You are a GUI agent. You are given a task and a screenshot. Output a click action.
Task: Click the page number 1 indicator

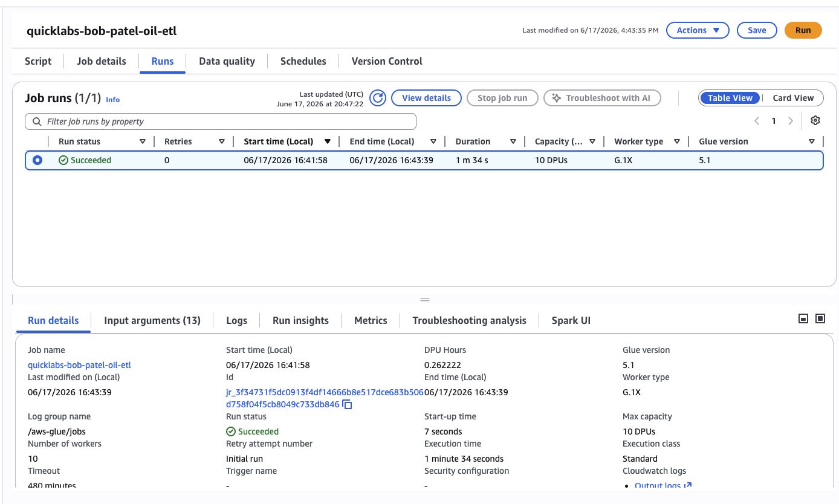pyautogui.click(x=774, y=121)
